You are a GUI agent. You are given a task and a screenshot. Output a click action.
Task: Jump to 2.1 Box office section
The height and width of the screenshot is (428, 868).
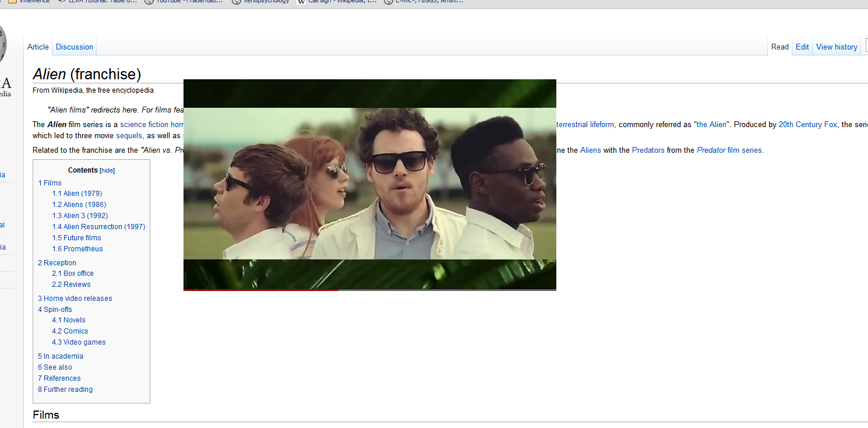point(72,273)
